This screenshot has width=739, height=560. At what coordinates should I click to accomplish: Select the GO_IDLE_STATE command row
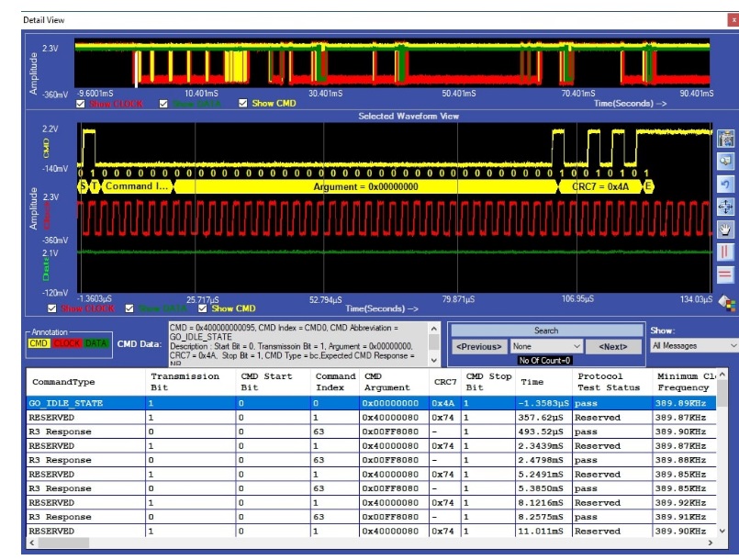click(372, 403)
